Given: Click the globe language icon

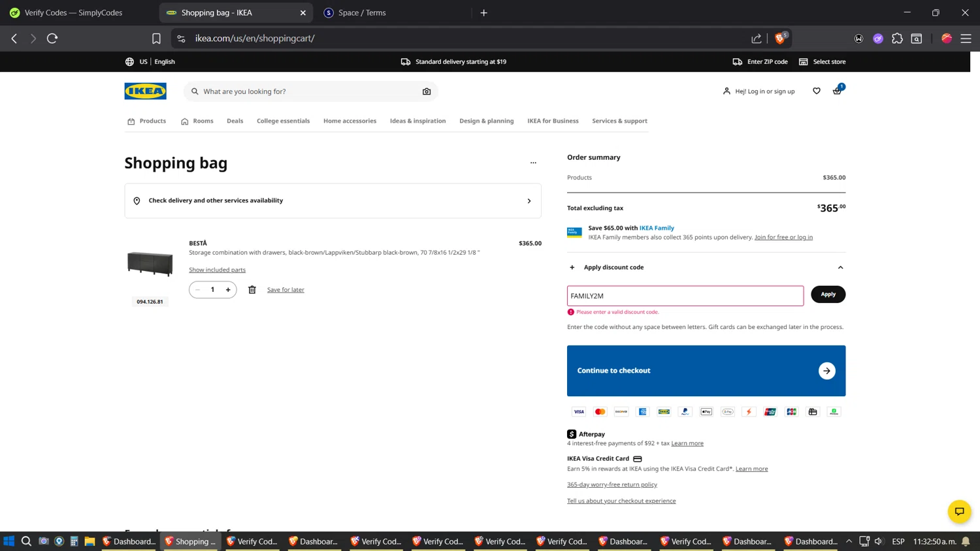Looking at the screenshot, I should (x=129, y=61).
